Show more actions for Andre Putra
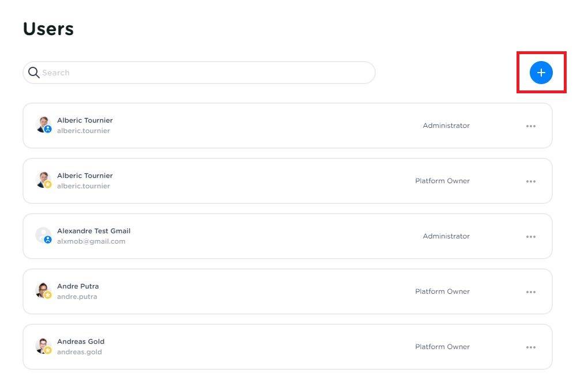The image size is (588, 375). click(530, 292)
